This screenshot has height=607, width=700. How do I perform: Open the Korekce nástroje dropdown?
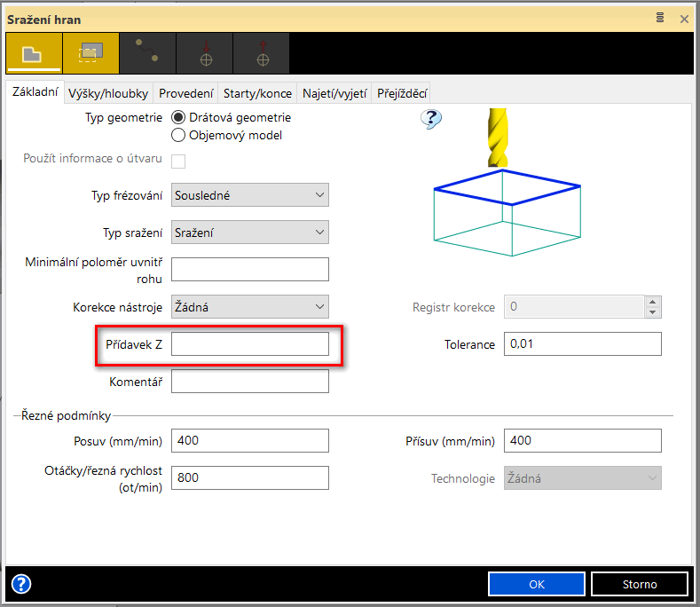coord(250,307)
